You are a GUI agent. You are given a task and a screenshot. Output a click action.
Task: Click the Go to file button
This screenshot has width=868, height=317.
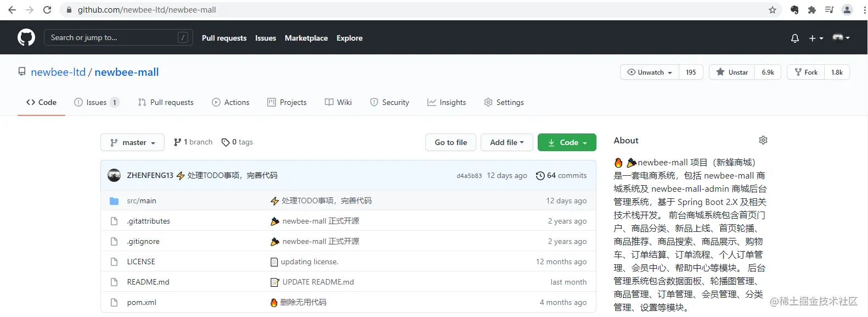[x=450, y=142]
